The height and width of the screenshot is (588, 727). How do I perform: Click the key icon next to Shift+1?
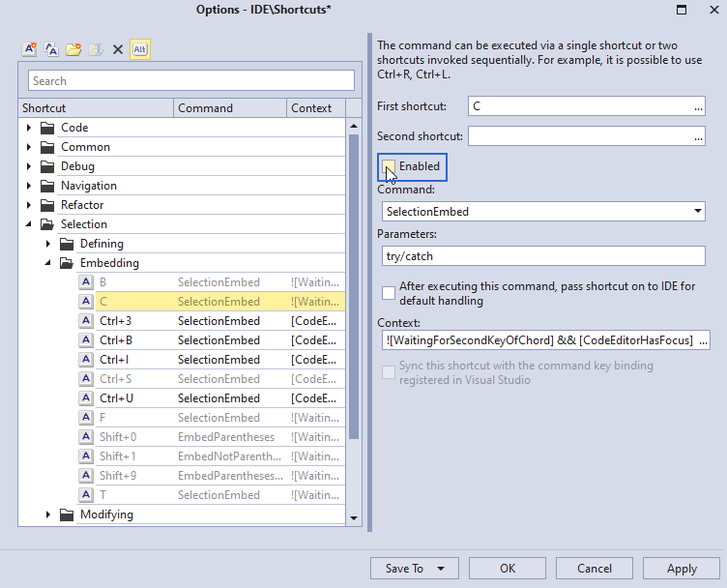coord(86,456)
